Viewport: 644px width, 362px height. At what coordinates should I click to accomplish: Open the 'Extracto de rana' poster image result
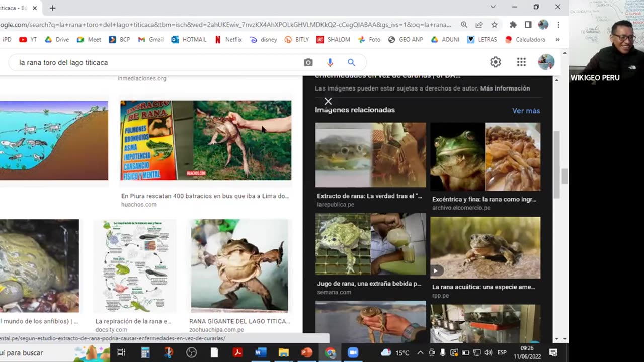pyautogui.click(x=206, y=140)
